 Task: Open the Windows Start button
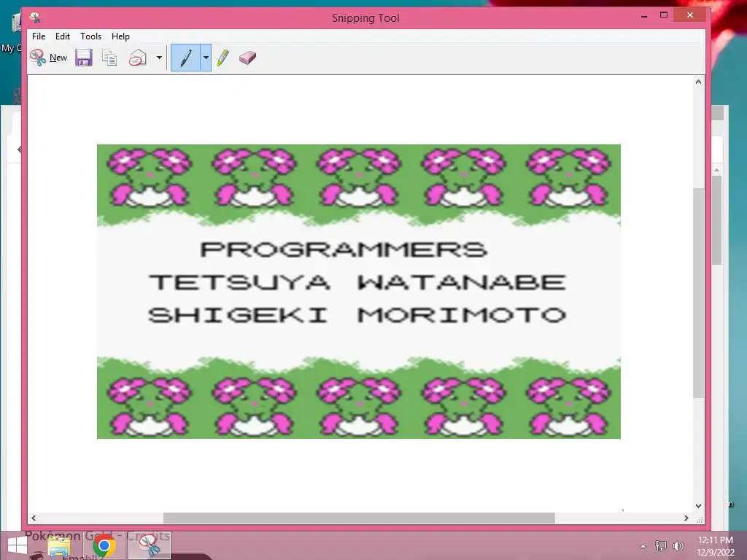(x=18, y=545)
